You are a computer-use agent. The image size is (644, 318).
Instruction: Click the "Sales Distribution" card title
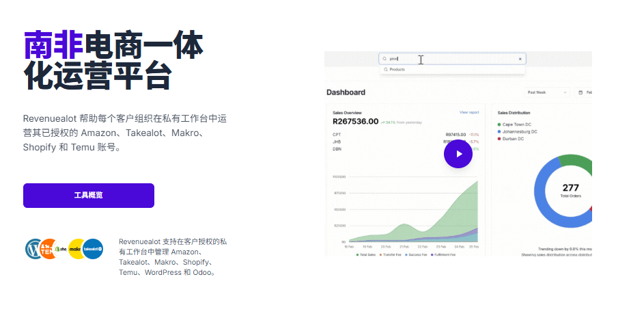click(514, 113)
